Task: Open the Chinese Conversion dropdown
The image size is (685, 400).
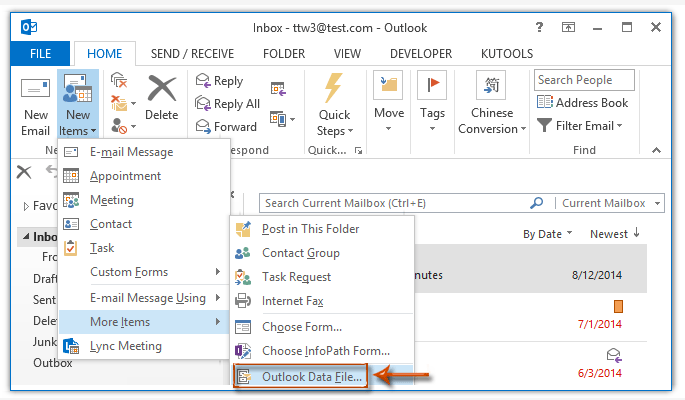Action: (x=492, y=103)
